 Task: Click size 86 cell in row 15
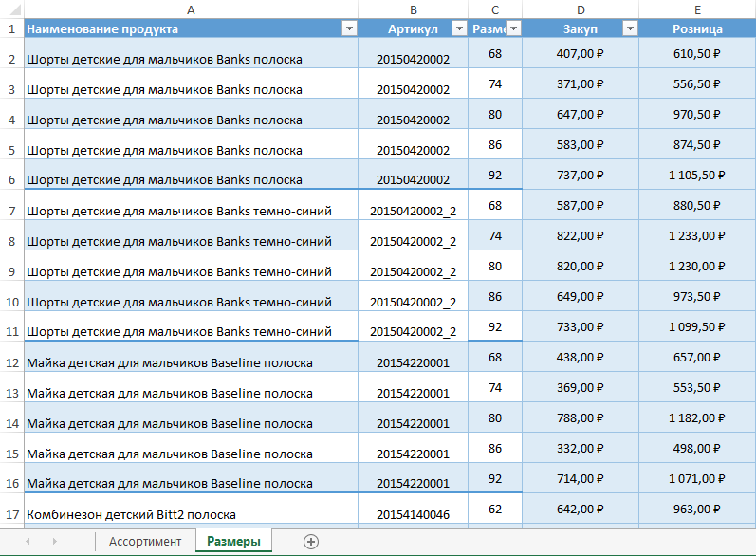495,449
